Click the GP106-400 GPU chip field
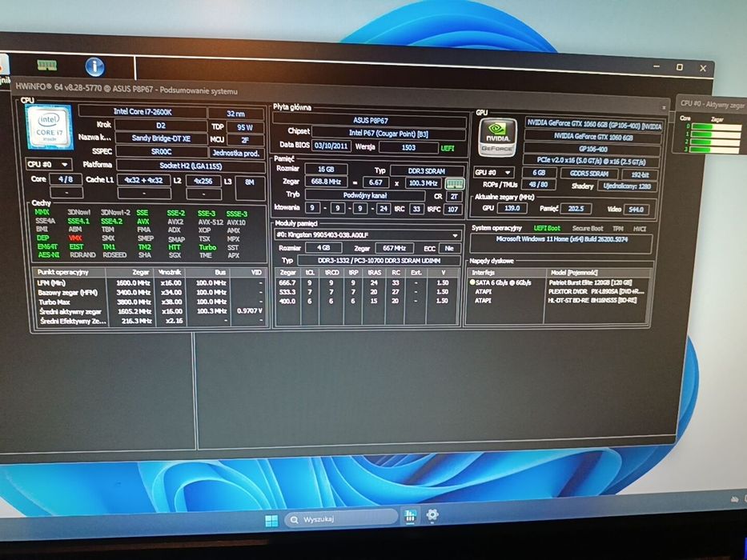Viewport: 747px width, 560px height. coord(592,149)
